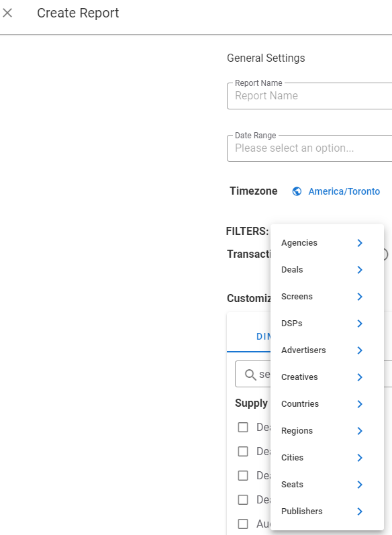Tick the first checkbox under Supply
Image resolution: width=392 pixels, height=535 pixels.
coord(243,427)
